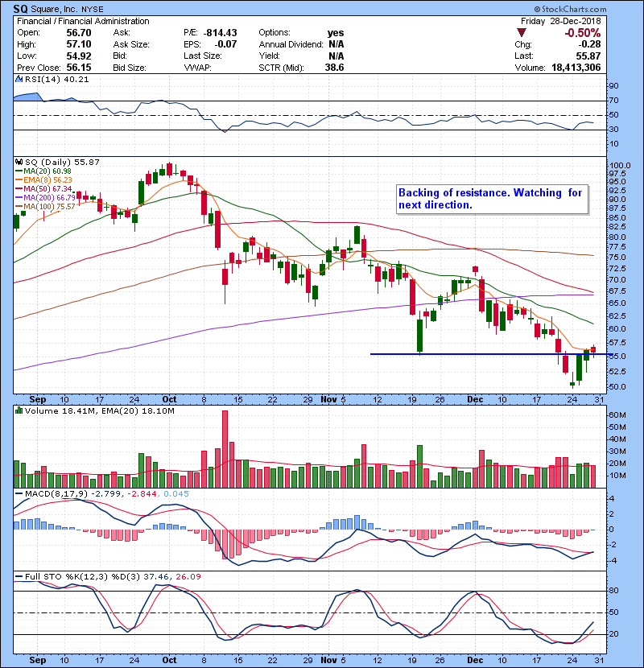644x668 pixels.
Task: Click the tallest volume bar above 60M
Action: [x=225, y=449]
